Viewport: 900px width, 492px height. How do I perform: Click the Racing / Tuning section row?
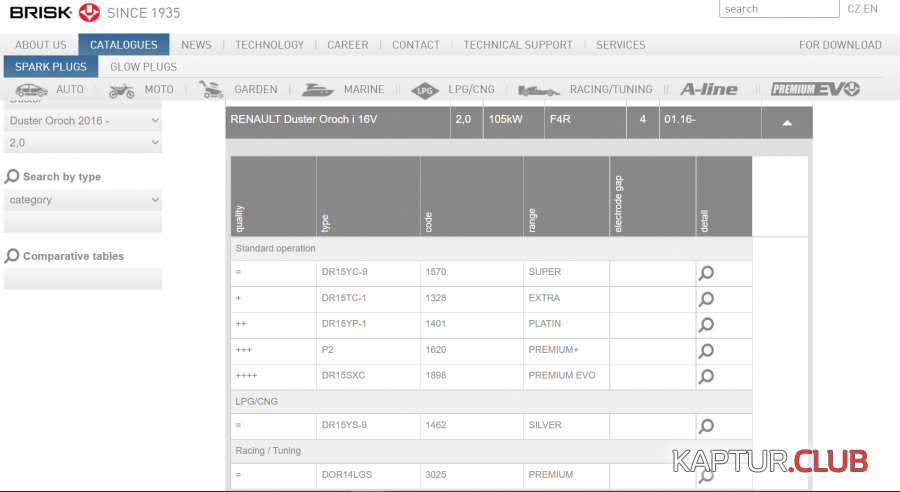click(491, 451)
